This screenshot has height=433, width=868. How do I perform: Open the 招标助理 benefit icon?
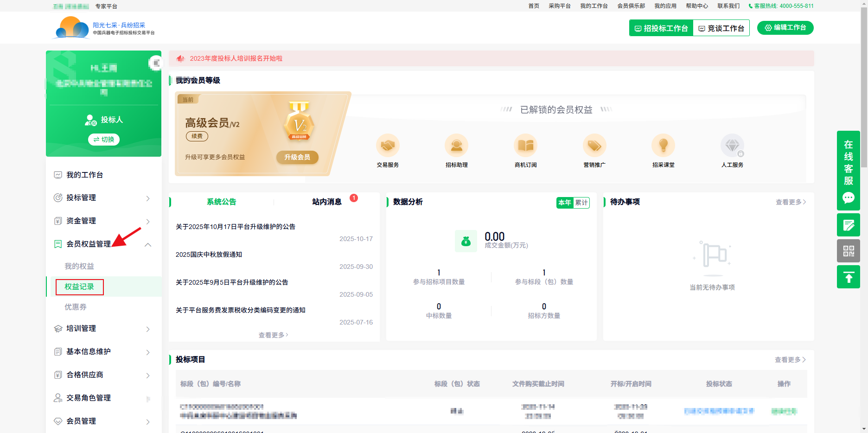pos(456,146)
